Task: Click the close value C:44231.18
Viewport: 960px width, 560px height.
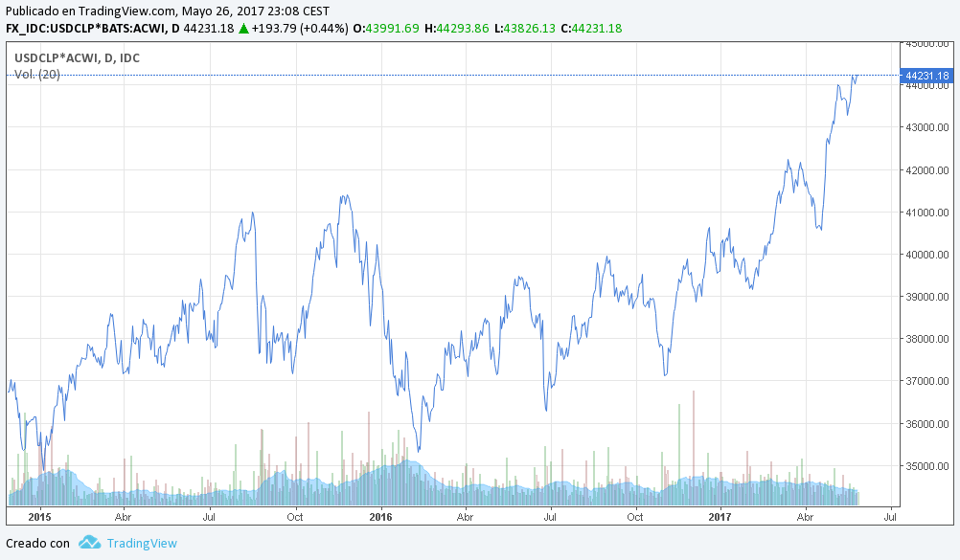Action: point(591,28)
